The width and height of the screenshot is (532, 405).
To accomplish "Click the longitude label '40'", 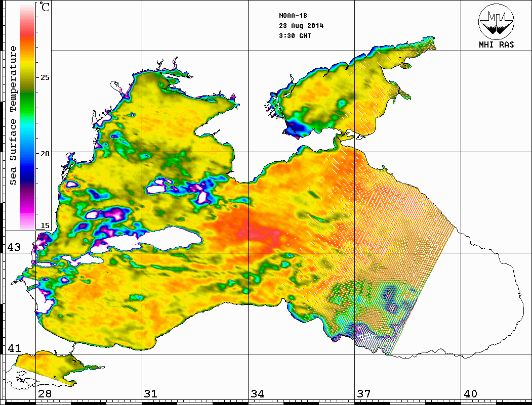I will point(470,394).
